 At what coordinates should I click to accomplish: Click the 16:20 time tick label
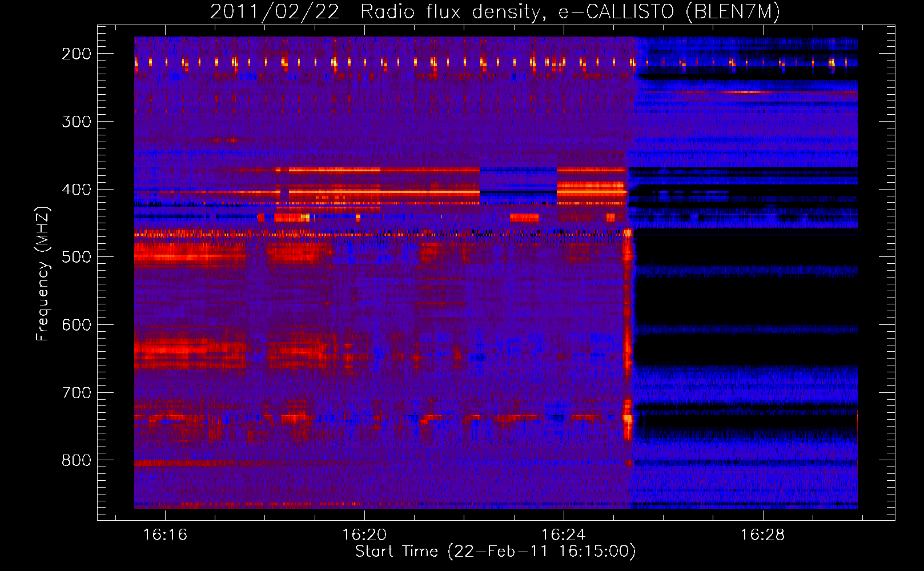[364, 535]
